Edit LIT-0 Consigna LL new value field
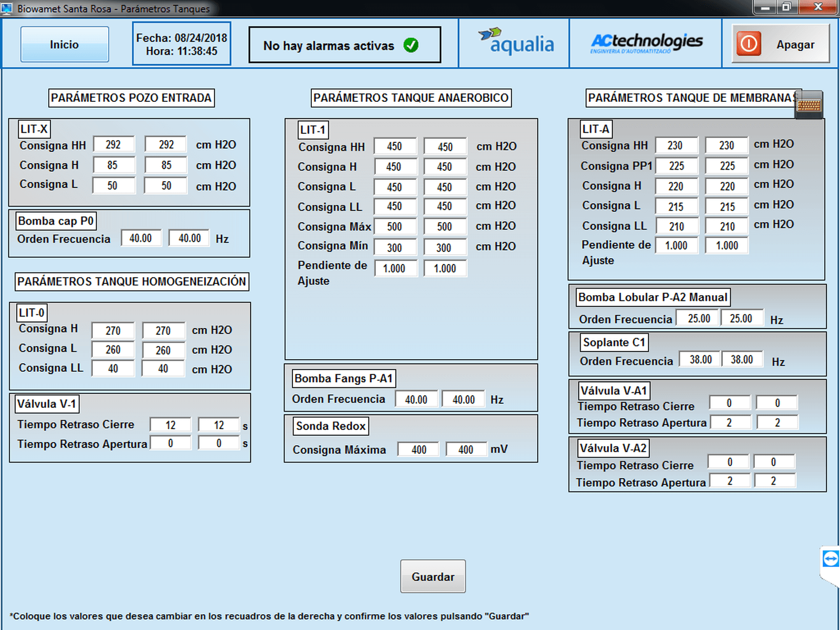The width and height of the screenshot is (840, 630). coord(163,369)
